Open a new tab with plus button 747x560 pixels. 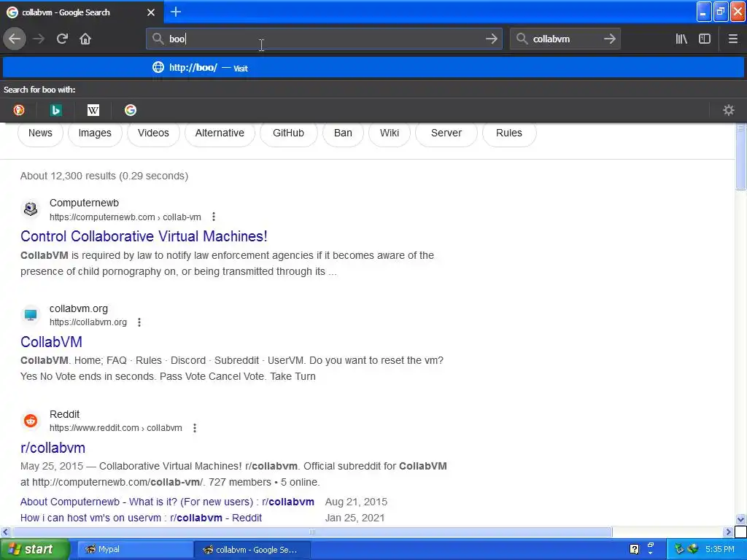pos(176,12)
